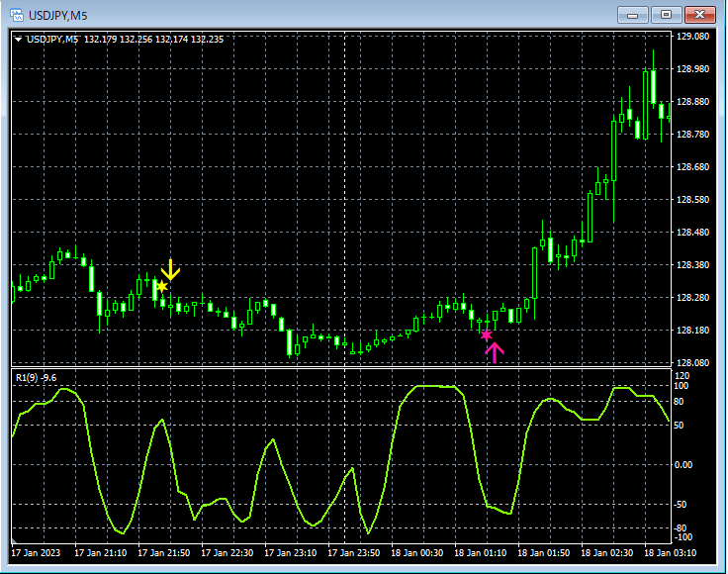Click the 18 Jan 01:10 time label
Image resolution: width=728 pixels, height=574 pixels.
pyautogui.click(x=480, y=552)
